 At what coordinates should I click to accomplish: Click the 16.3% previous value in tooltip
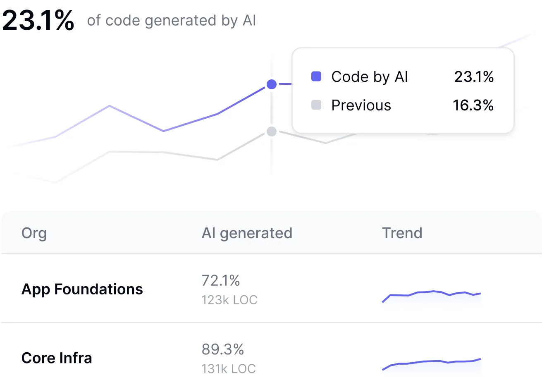click(473, 105)
